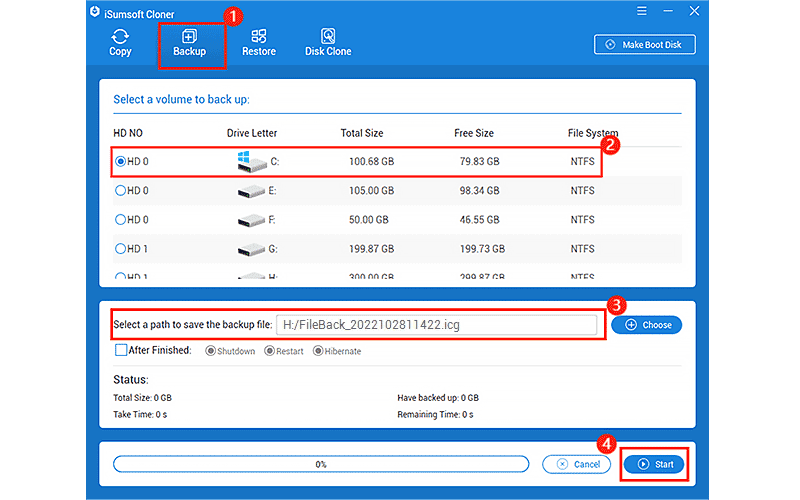
Task: Click the F: drive icon
Action: point(252,220)
